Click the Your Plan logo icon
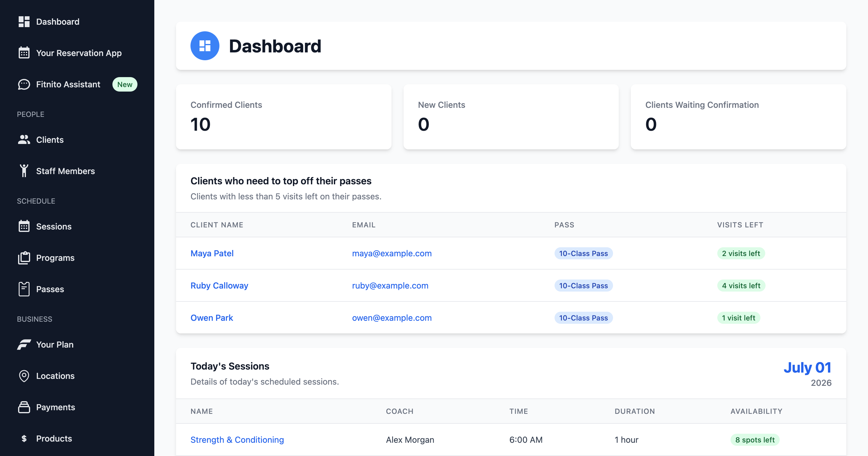Image resolution: width=868 pixels, height=456 pixels. pos(24,344)
